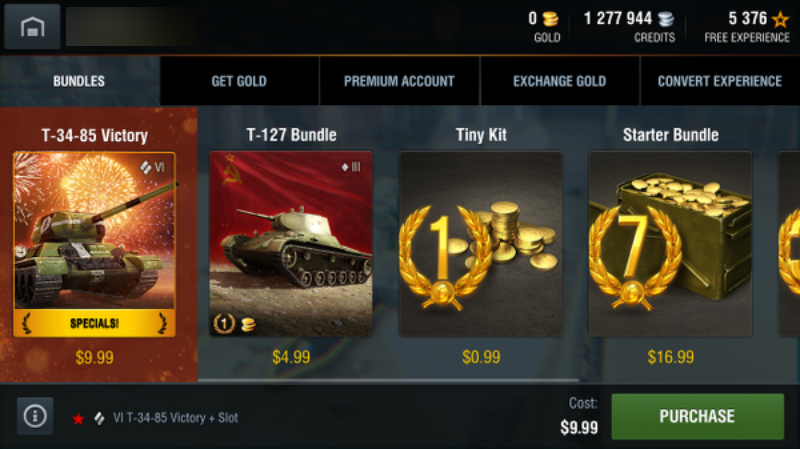Switch to the Bundles tab

click(x=80, y=81)
